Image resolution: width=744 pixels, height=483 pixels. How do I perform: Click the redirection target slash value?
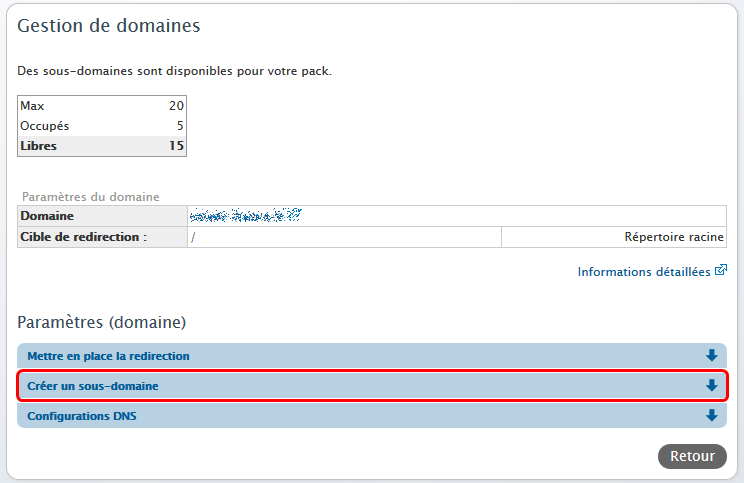click(193, 237)
